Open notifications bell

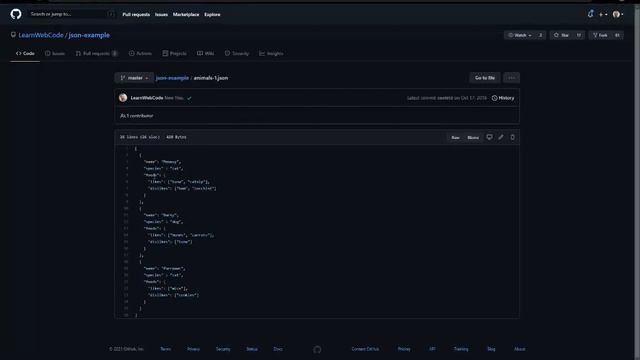tap(590, 14)
